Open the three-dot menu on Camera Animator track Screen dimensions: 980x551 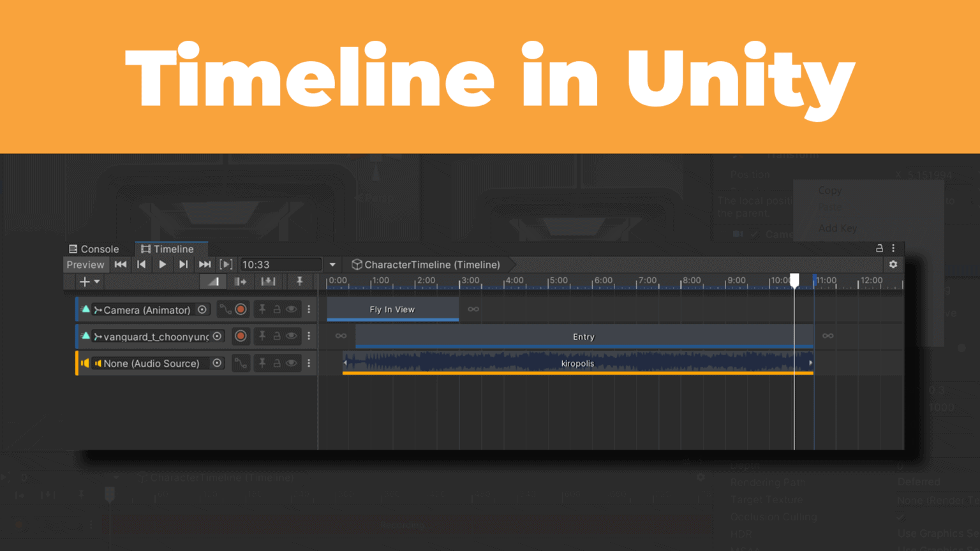point(309,309)
